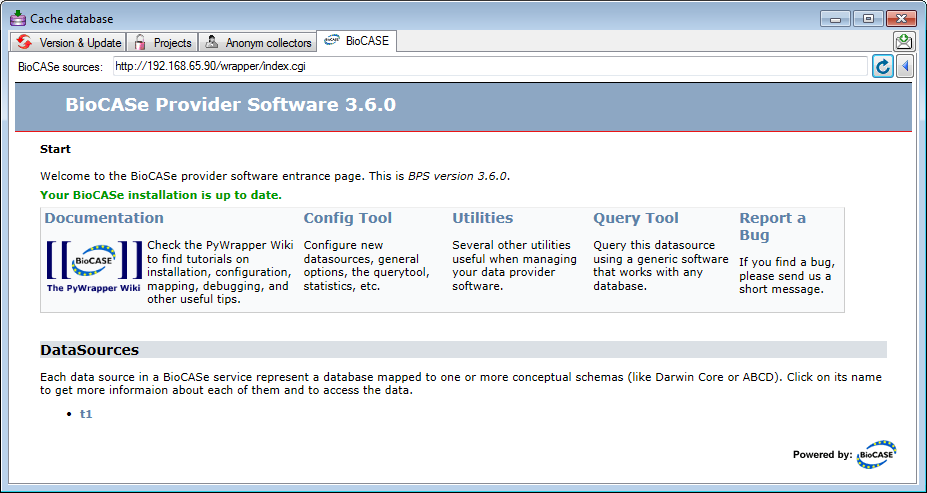This screenshot has height=493, width=927.
Task: Click the Powered by BioCASE logo
Action: [876, 455]
